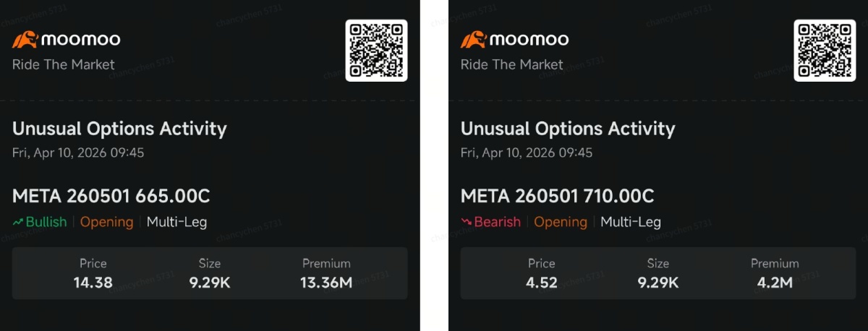The width and height of the screenshot is (868, 331).
Task: Click the Opening tag next to Bearish
Action: 560,222
